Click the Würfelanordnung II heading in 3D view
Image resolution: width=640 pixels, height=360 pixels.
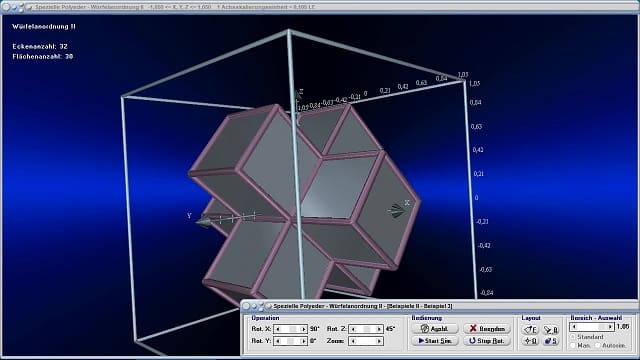(x=44, y=27)
